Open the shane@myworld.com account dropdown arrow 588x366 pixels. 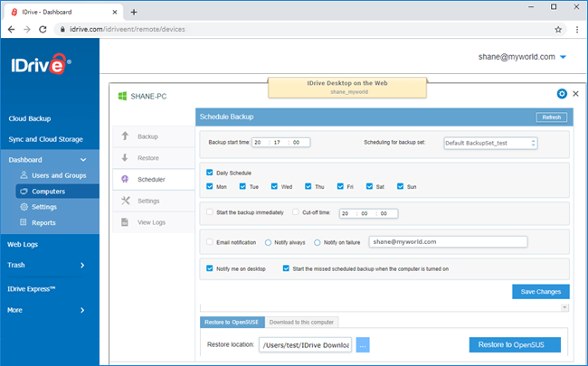[563, 57]
